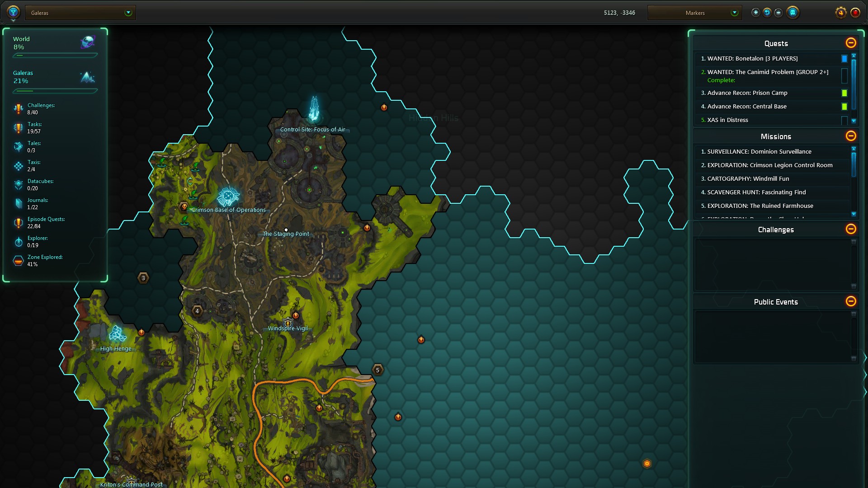Image resolution: width=868 pixels, height=488 pixels.
Task: Toggle XAS in Distress checkbox
Action: tap(844, 120)
